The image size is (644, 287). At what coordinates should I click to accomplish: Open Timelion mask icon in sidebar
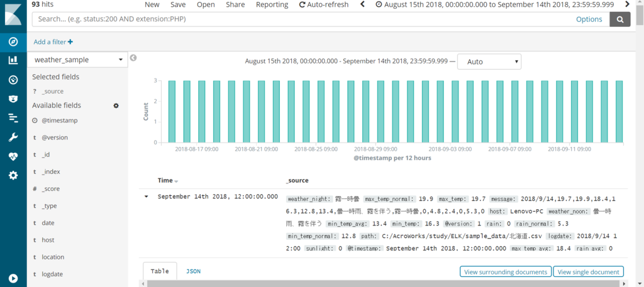[x=13, y=99]
